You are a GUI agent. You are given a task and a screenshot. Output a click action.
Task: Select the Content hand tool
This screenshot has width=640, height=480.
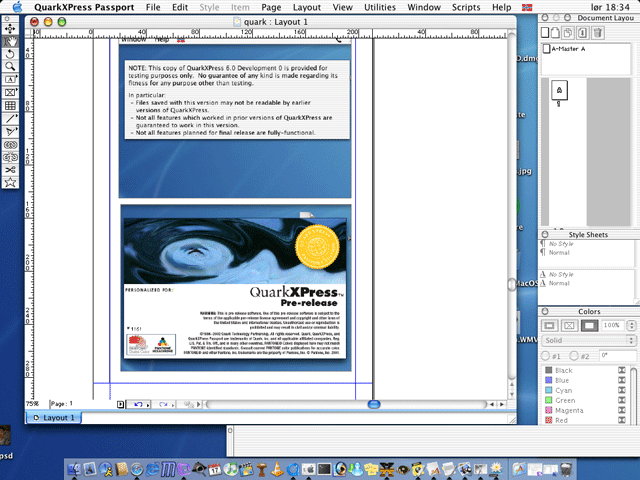10,42
